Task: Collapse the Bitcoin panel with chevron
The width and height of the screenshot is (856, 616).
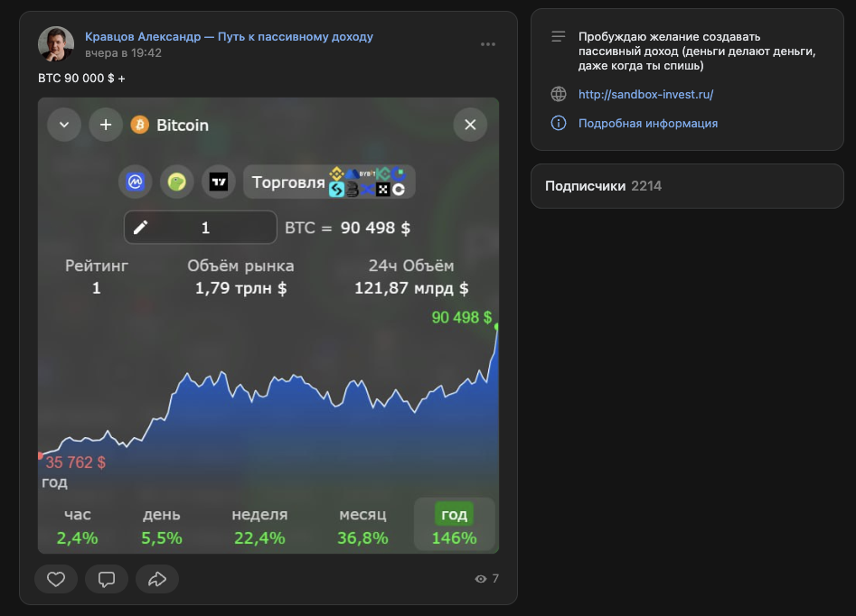Action: pos(64,125)
